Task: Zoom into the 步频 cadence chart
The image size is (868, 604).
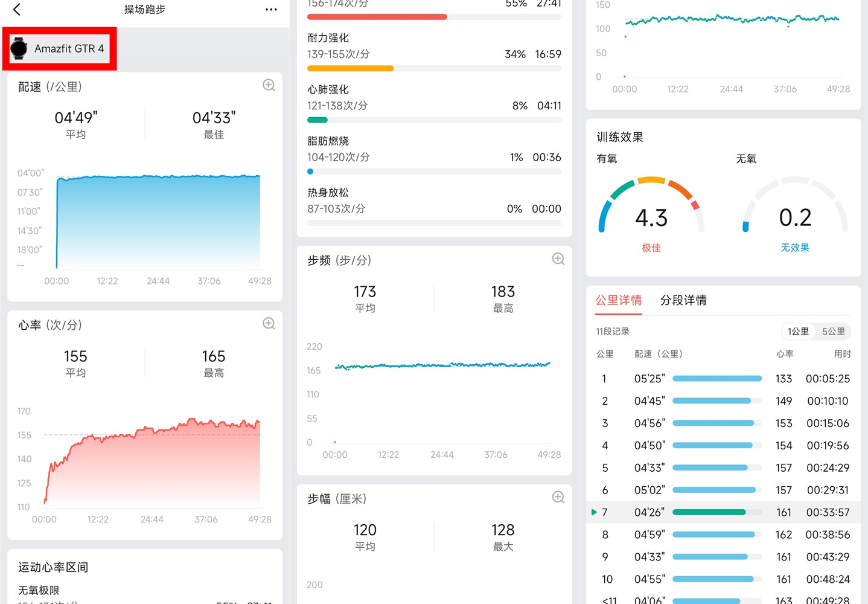Action: [558, 259]
